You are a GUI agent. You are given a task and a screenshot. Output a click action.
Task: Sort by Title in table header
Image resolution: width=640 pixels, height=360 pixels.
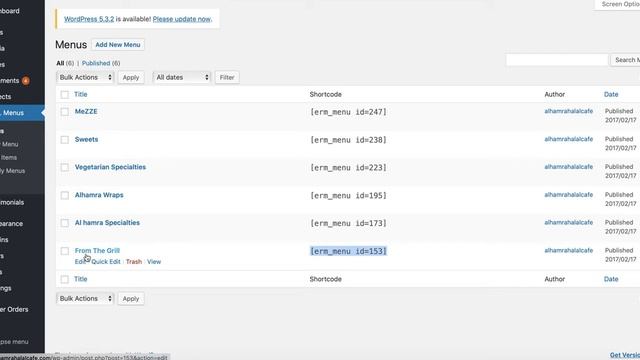81,94
